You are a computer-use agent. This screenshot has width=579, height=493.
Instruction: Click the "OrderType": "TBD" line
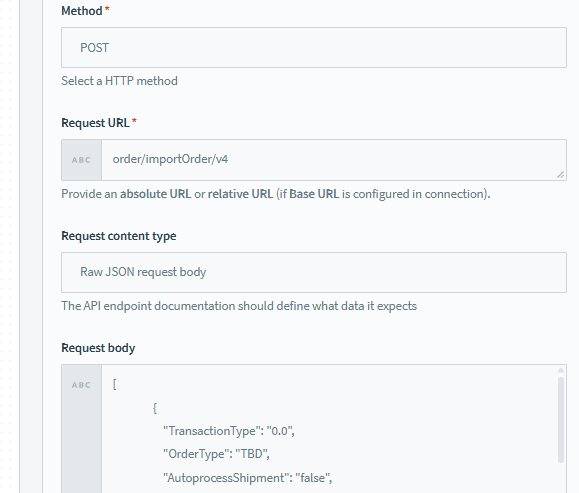(216, 454)
